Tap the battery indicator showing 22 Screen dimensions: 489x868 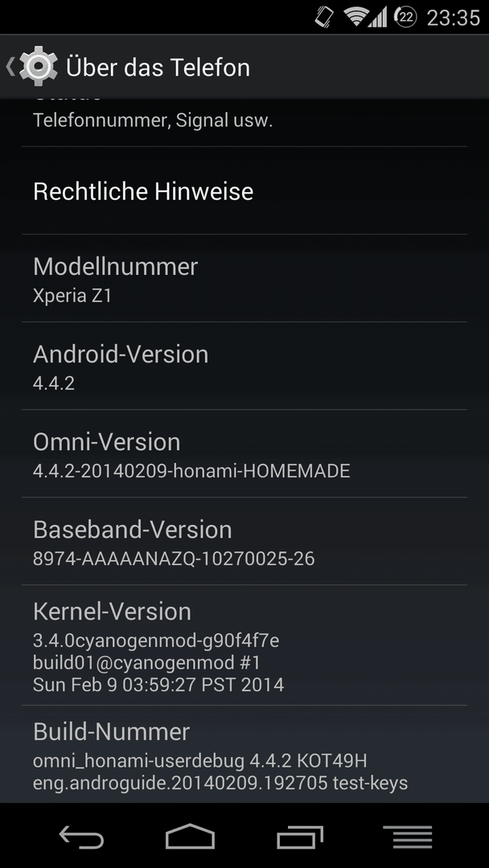(x=405, y=17)
